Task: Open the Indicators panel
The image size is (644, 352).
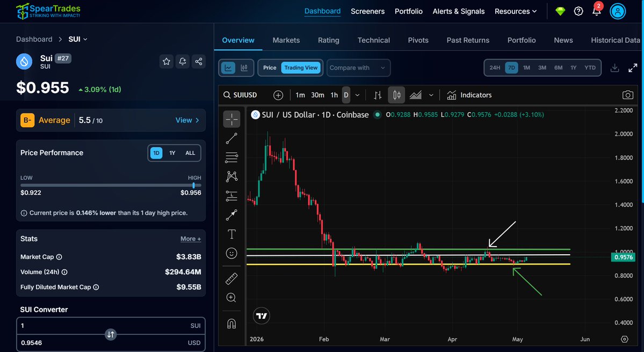Action: 469,95
